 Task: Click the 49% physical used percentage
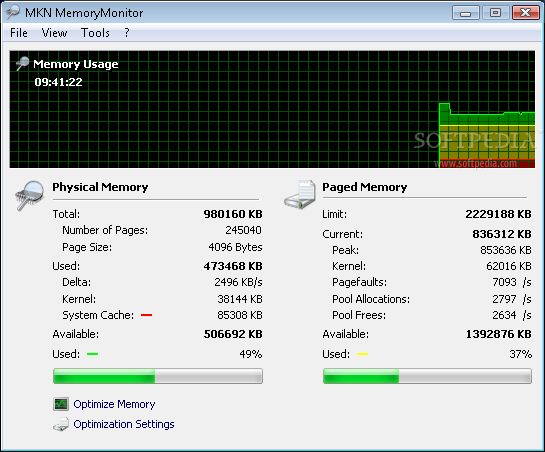point(251,354)
